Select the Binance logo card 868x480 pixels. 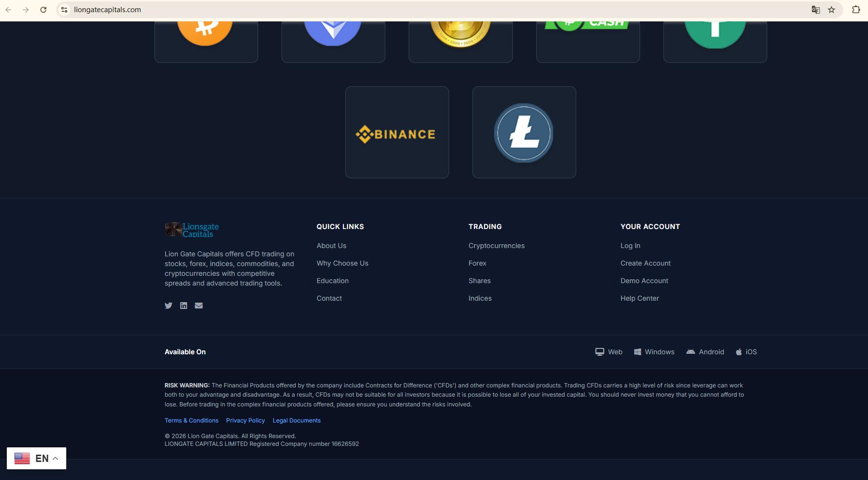(397, 132)
